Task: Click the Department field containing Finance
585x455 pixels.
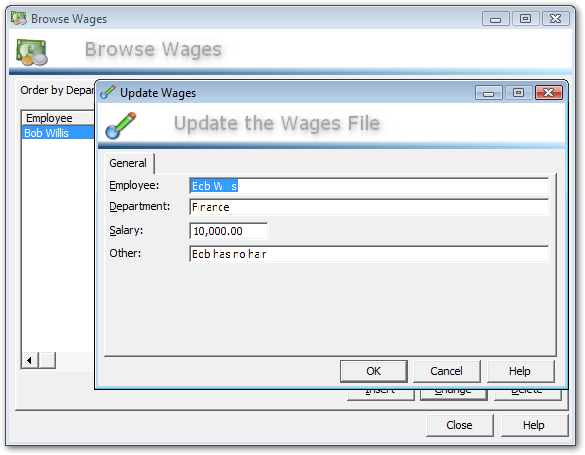Action: coord(369,207)
